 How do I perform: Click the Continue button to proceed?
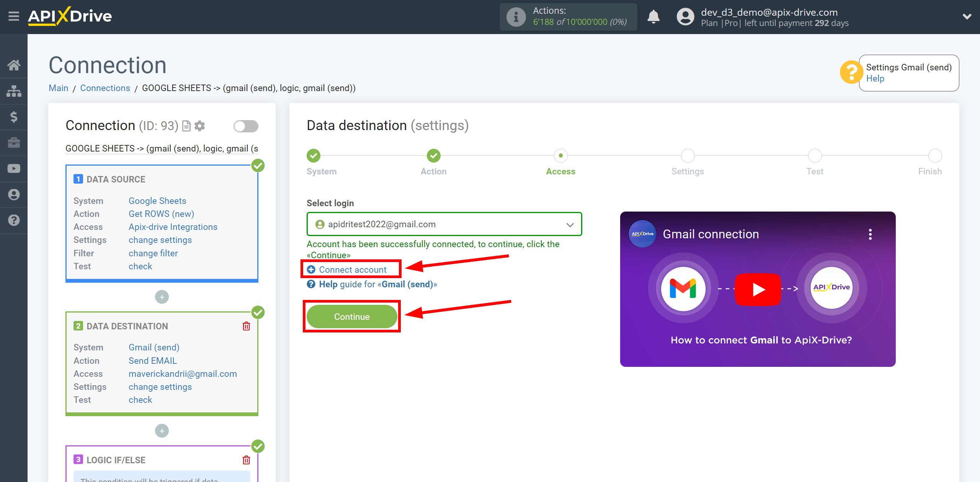(352, 316)
